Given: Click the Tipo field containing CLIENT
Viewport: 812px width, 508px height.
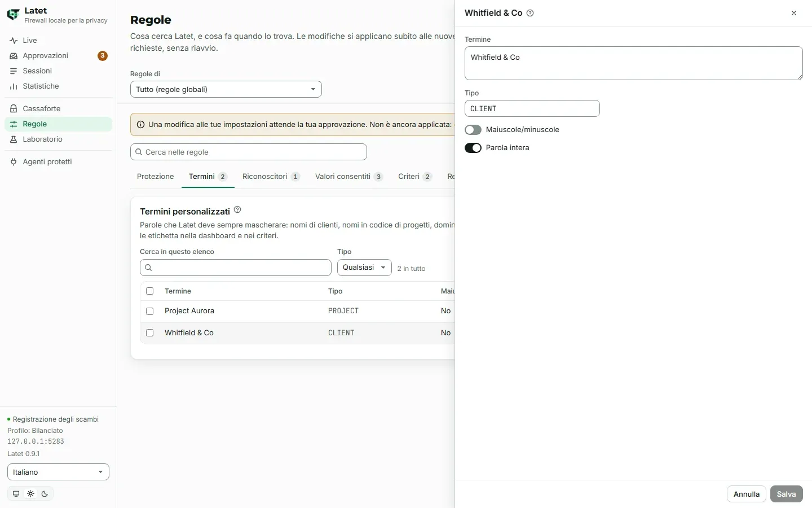Looking at the screenshot, I should pos(532,108).
